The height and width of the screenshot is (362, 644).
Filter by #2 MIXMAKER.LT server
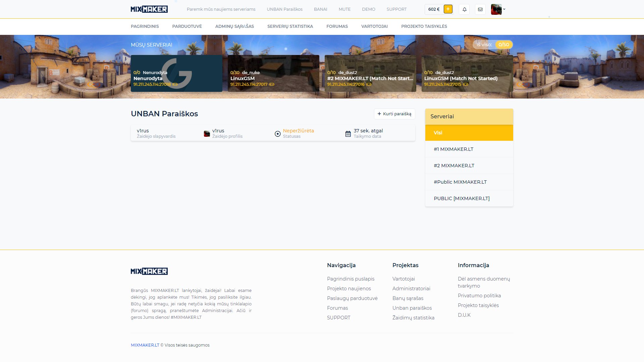click(x=469, y=166)
